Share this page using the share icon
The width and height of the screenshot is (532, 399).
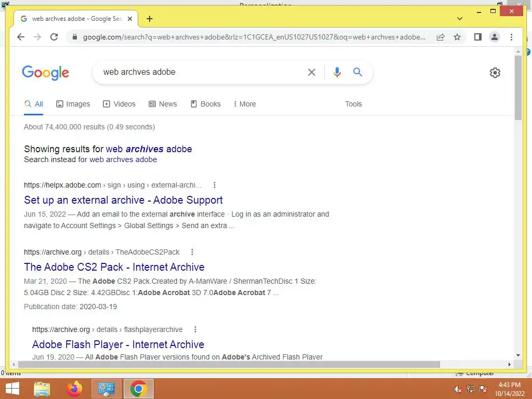[x=441, y=37]
